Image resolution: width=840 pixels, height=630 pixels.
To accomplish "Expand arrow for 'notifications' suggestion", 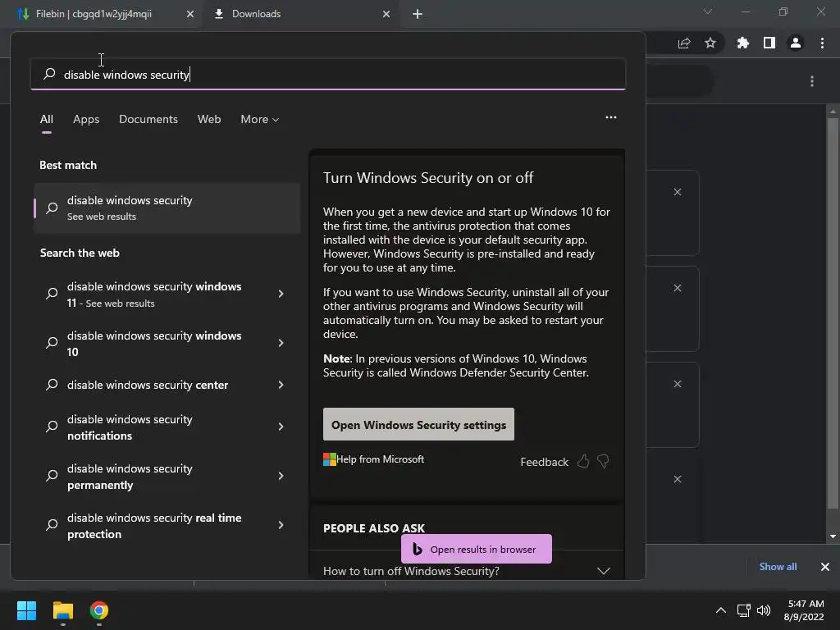I will [281, 427].
